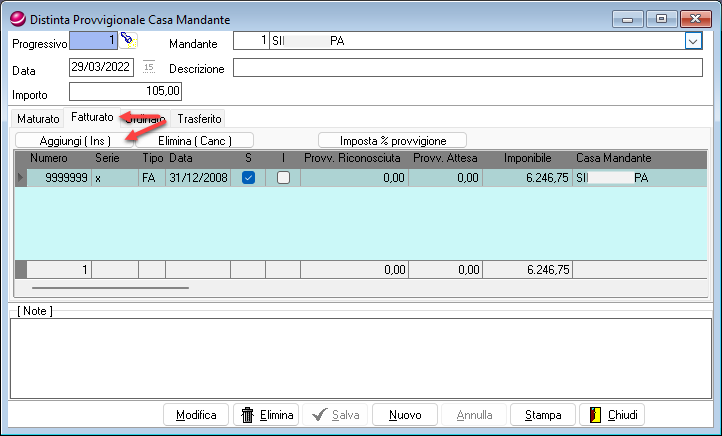
Task: Click the Serie cell containing x
Action: point(115,178)
